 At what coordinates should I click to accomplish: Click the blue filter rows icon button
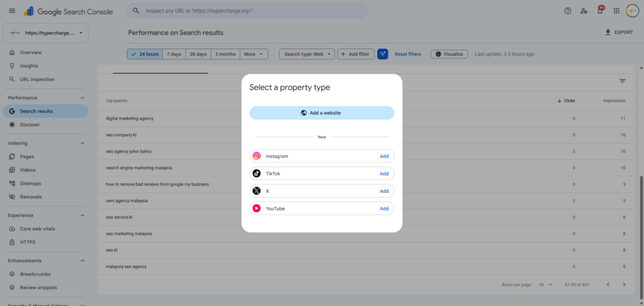383,54
